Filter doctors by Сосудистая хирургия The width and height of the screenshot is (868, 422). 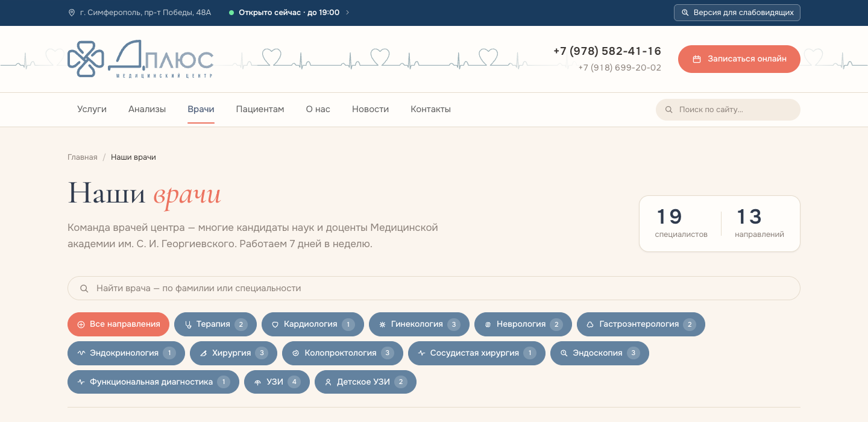477,353
